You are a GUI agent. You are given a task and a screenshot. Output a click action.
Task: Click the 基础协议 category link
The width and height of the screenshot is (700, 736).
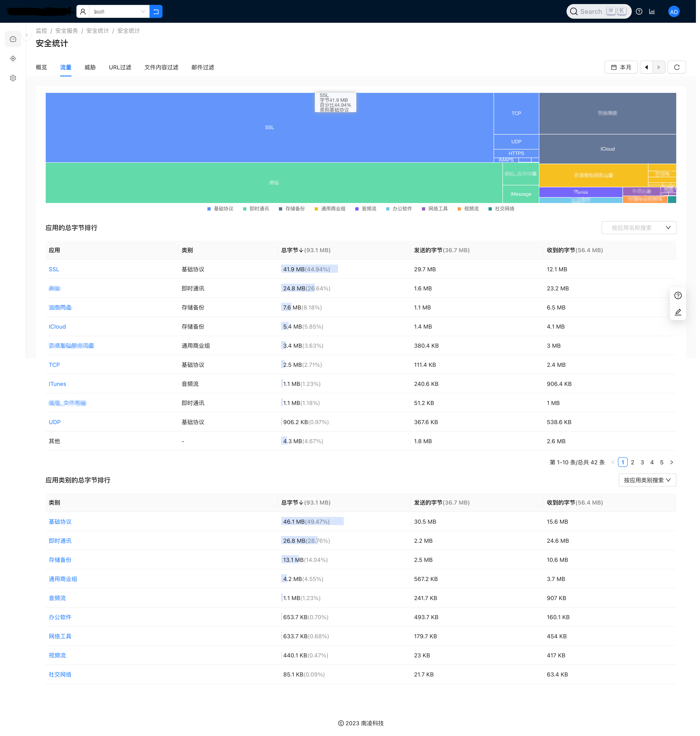[x=59, y=521]
